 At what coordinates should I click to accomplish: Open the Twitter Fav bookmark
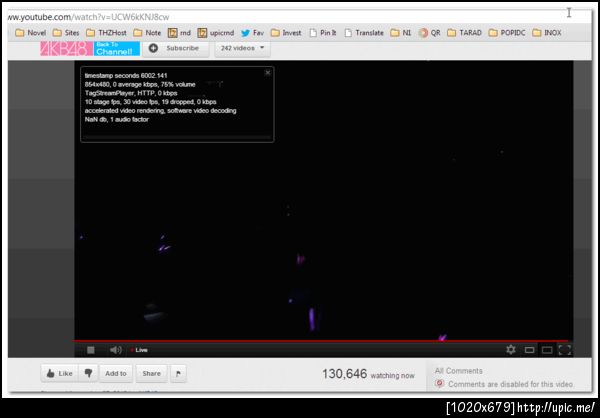(x=252, y=33)
